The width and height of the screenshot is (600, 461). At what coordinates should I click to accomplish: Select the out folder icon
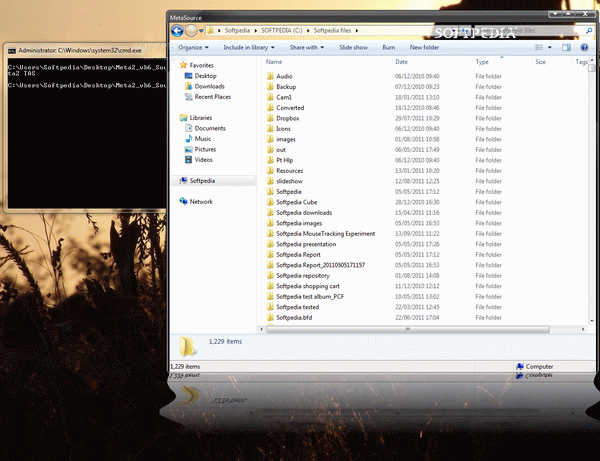(270, 150)
